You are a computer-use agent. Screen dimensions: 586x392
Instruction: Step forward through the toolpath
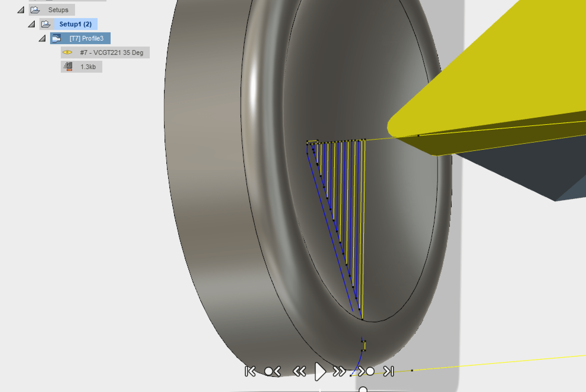click(339, 371)
